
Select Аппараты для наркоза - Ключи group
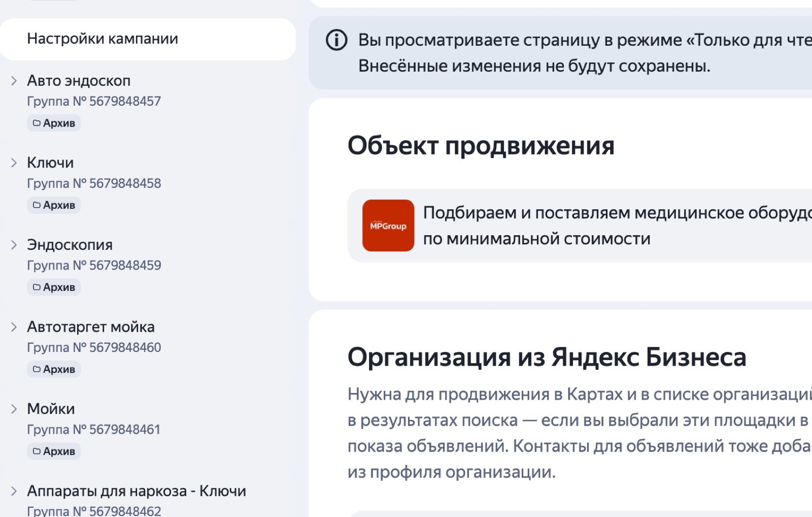137,491
